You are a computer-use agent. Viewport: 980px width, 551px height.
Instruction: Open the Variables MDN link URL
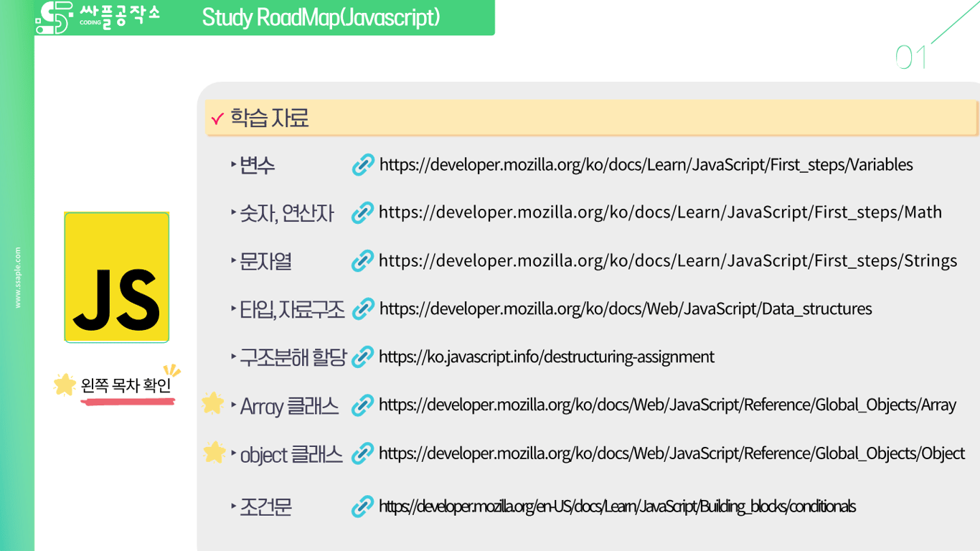point(644,164)
